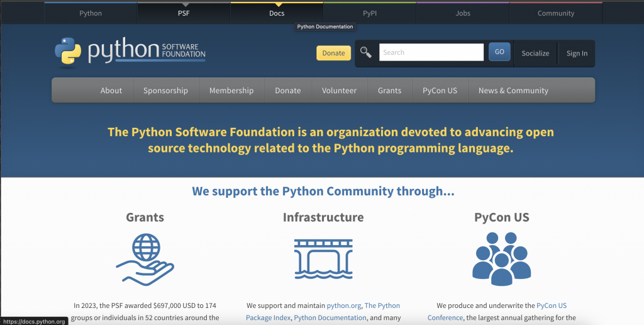Click the magnifying glass search icon
Screen dimensions: 644x325
point(365,52)
